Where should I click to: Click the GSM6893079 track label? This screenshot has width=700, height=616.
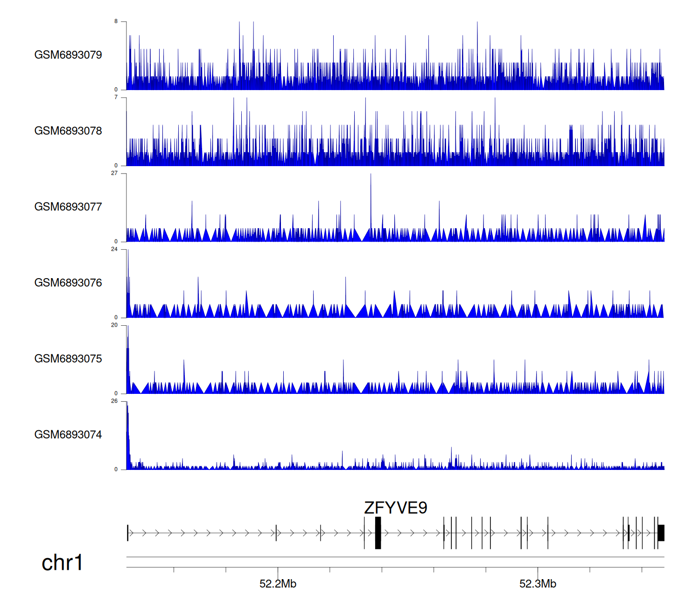pos(68,55)
